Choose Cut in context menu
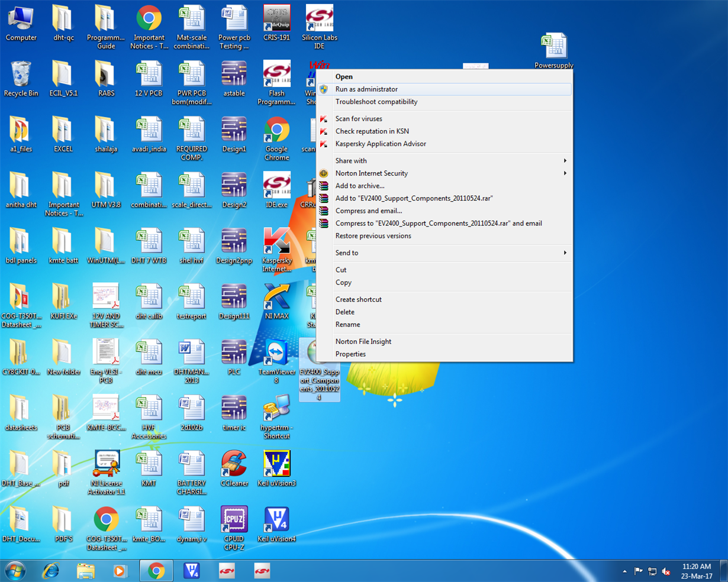This screenshot has height=582, width=728. click(444, 270)
